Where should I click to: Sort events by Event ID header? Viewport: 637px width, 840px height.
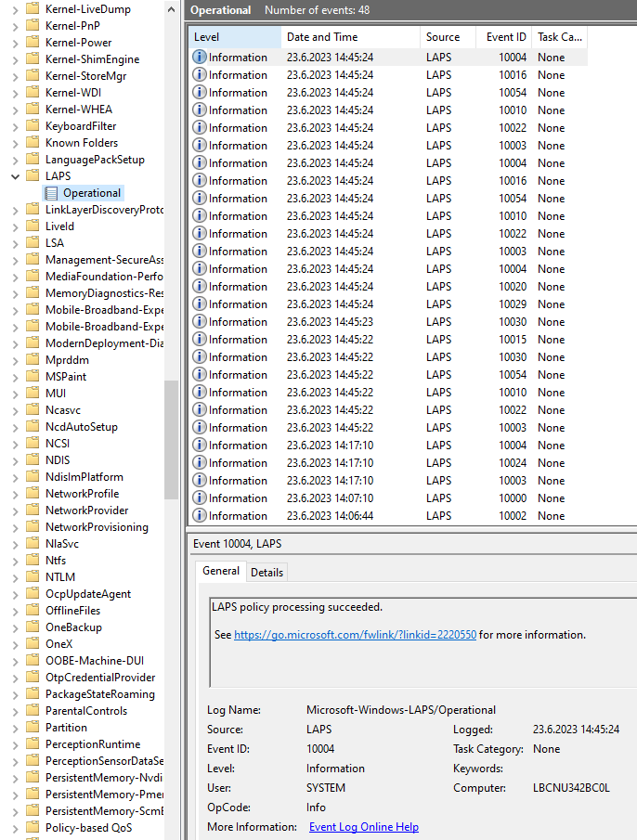click(503, 37)
